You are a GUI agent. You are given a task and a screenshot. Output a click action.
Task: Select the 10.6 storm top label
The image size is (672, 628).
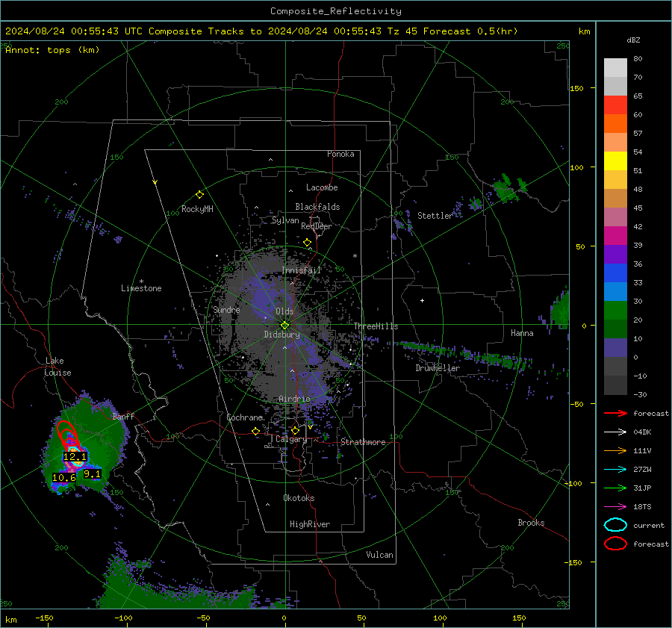coord(64,478)
